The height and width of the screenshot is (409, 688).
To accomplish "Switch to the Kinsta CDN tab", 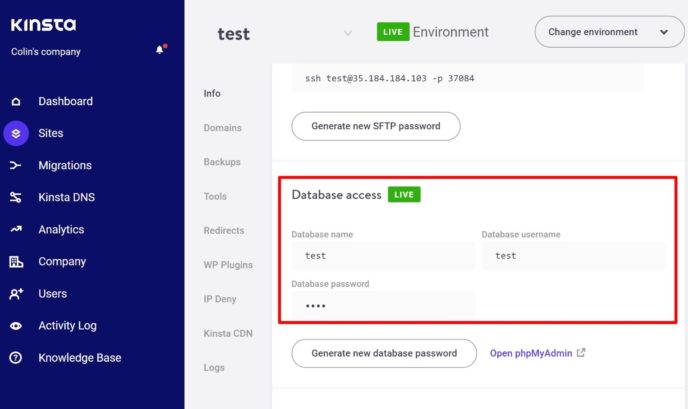I will coord(228,333).
